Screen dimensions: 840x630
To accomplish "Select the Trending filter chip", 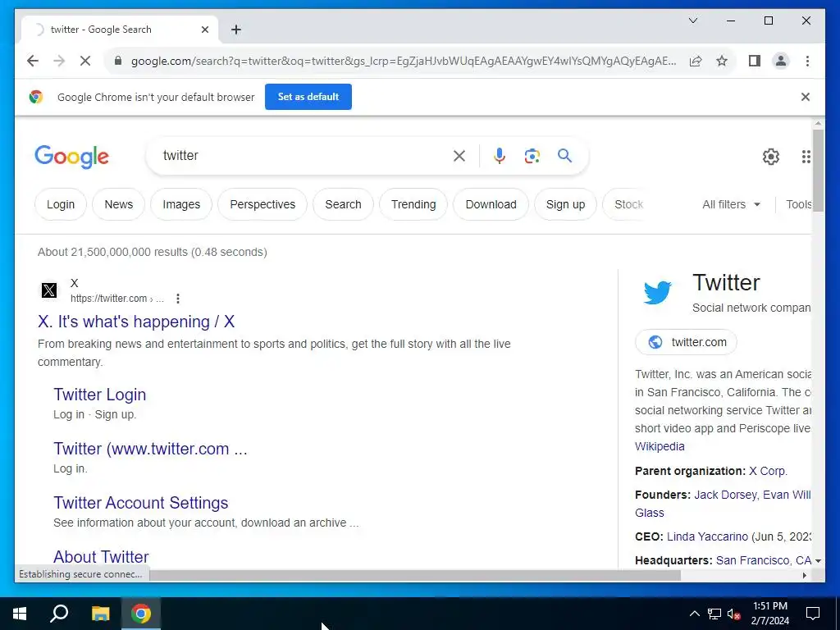I will pyautogui.click(x=413, y=204).
